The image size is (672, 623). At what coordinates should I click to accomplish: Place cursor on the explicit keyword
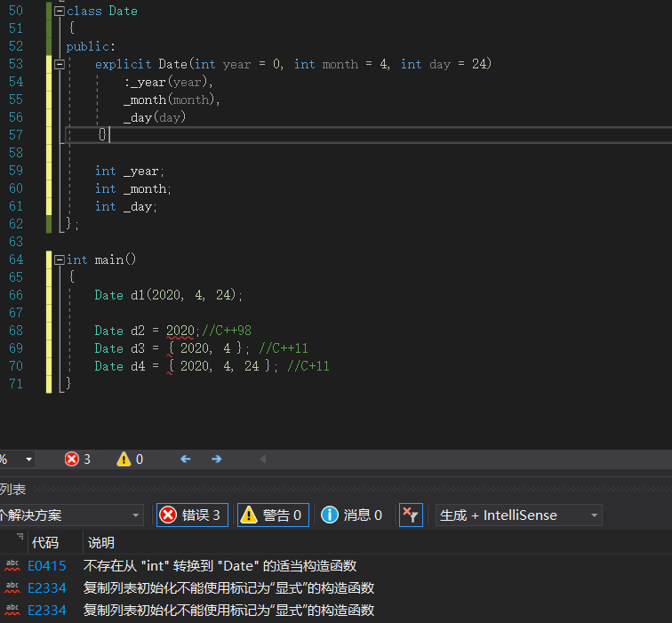123,64
